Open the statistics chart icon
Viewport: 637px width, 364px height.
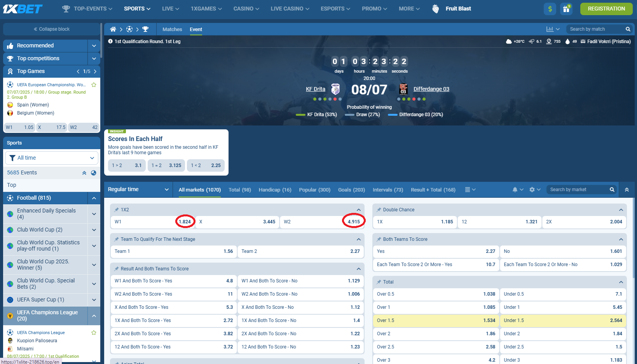tap(550, 29)
